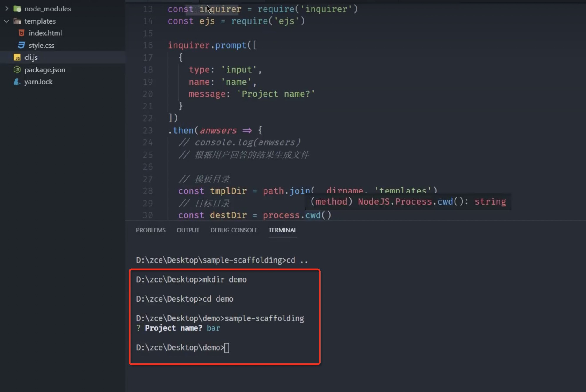Click the templates folder icon

17,21
